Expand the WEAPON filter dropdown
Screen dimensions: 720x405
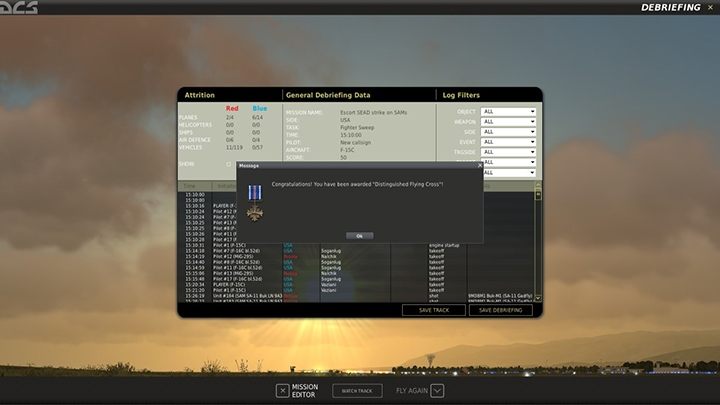[x=509, y=122]
